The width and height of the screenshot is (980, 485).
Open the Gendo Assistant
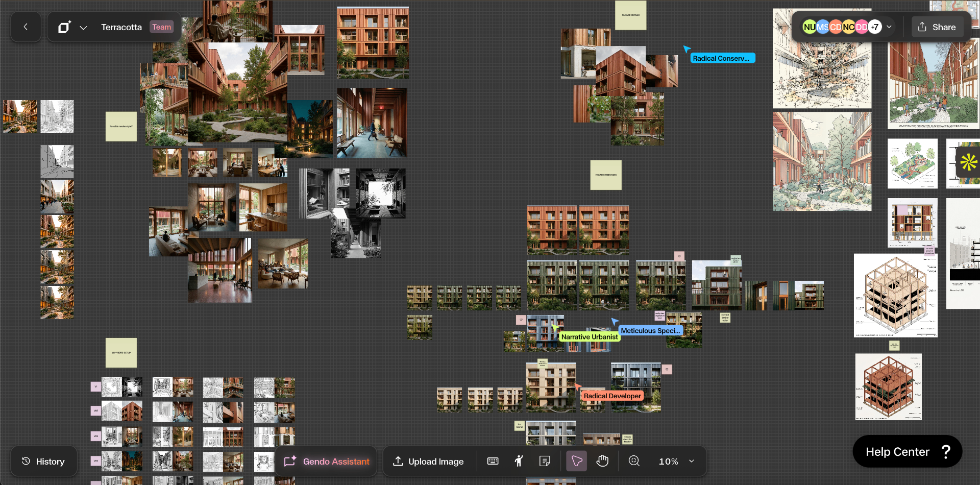tap(327, 461)
